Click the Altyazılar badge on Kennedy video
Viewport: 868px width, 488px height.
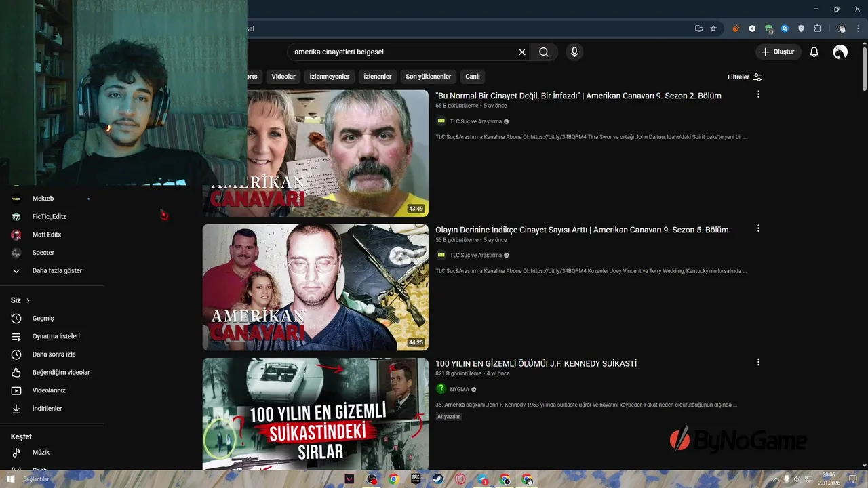(449, 417)
